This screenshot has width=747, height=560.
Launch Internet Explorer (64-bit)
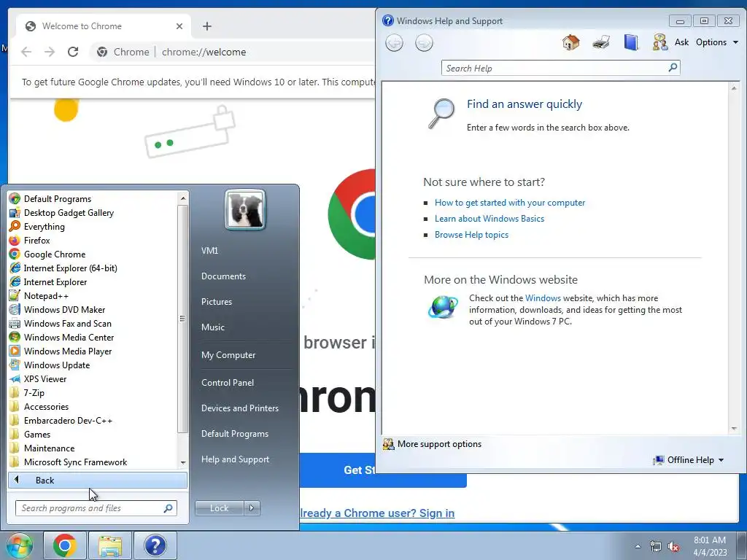click(x=70, y=268)
